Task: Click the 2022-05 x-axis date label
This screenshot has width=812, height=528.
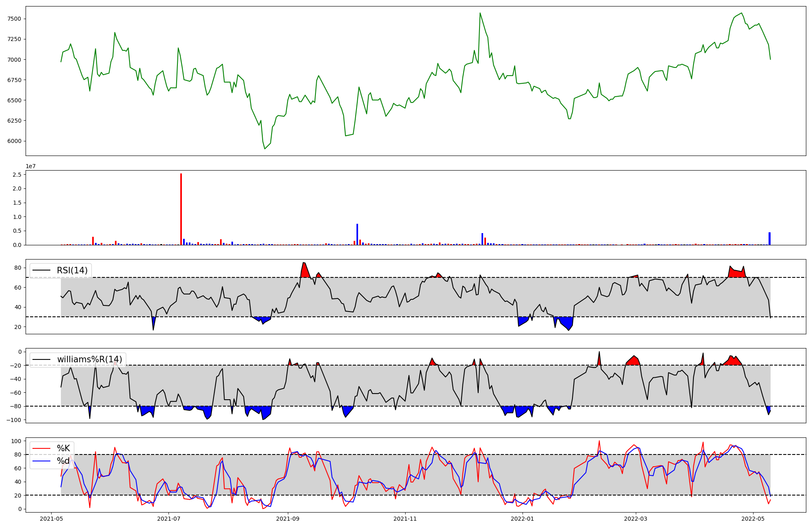Action: pos(753,519)
